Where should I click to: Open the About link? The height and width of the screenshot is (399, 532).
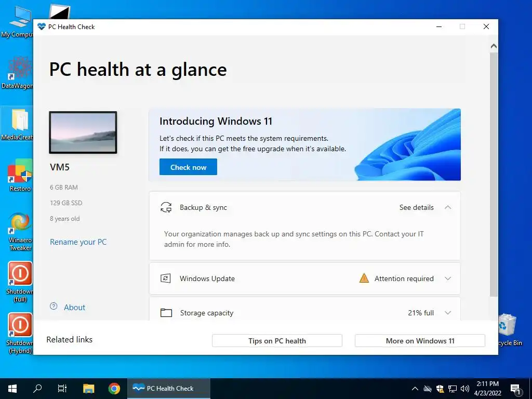pyautogui.click(x=75, y=308)
